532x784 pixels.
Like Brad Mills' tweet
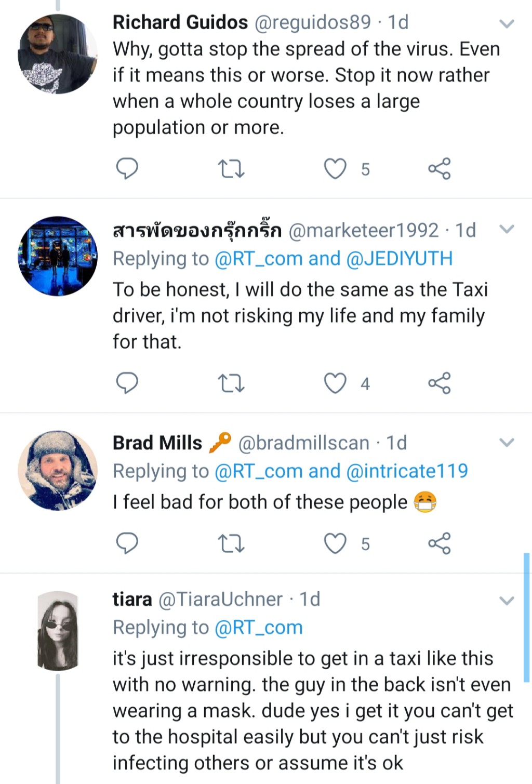335,543
